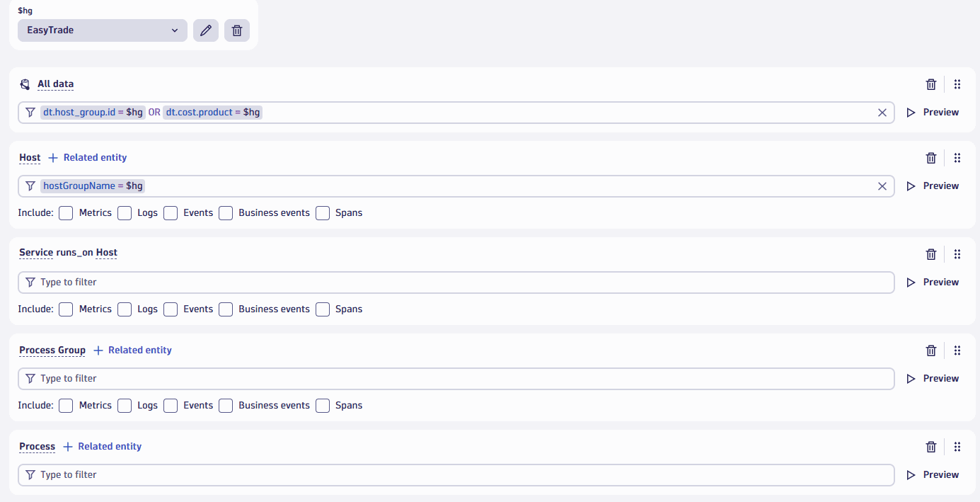Open the EasyTrade dropdown

tap(103, 30)
